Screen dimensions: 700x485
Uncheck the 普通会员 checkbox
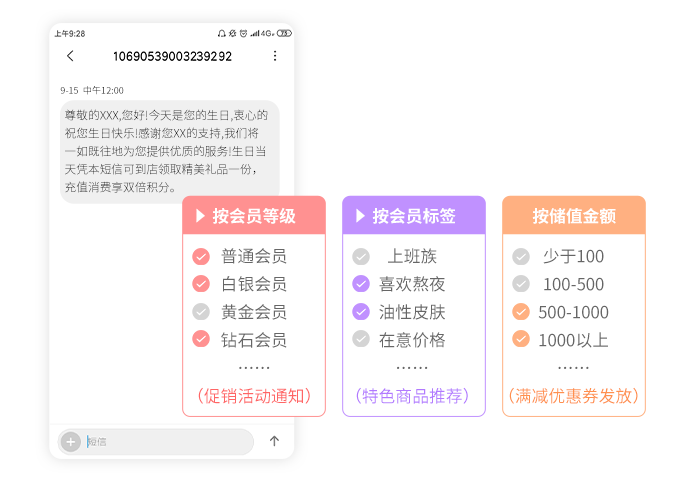pyautogui.click(x=201, y=256)
